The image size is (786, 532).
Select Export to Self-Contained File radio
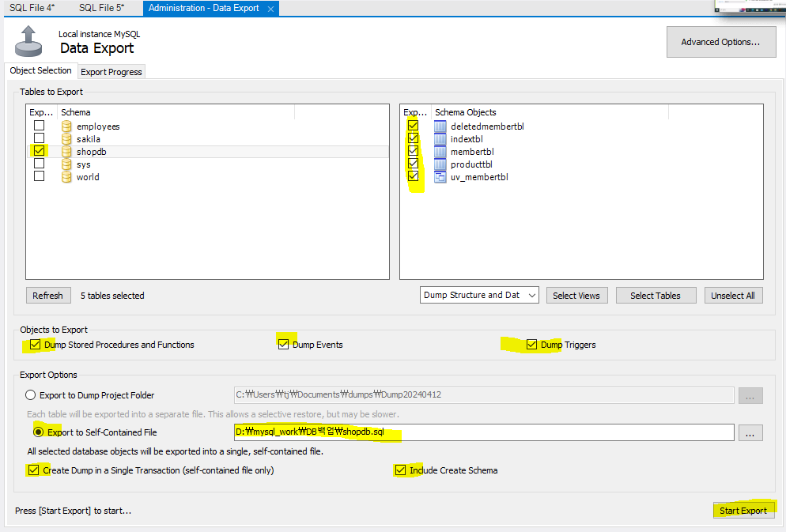38,432
